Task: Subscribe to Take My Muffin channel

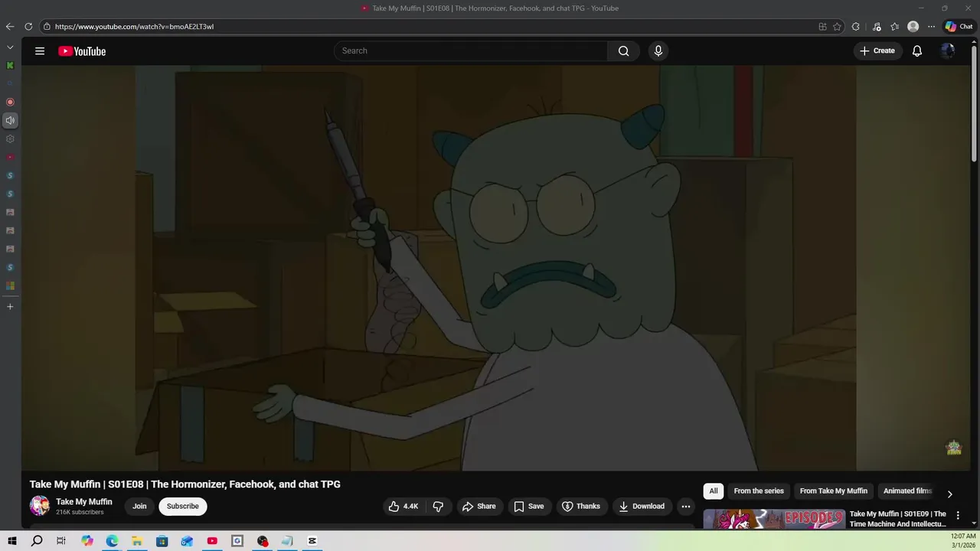Action: coord(183,506)
